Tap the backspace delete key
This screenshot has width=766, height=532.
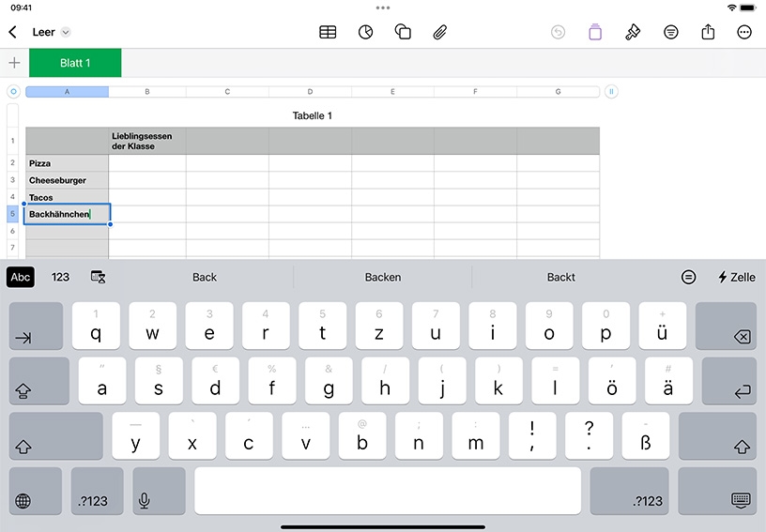[726, 326]
